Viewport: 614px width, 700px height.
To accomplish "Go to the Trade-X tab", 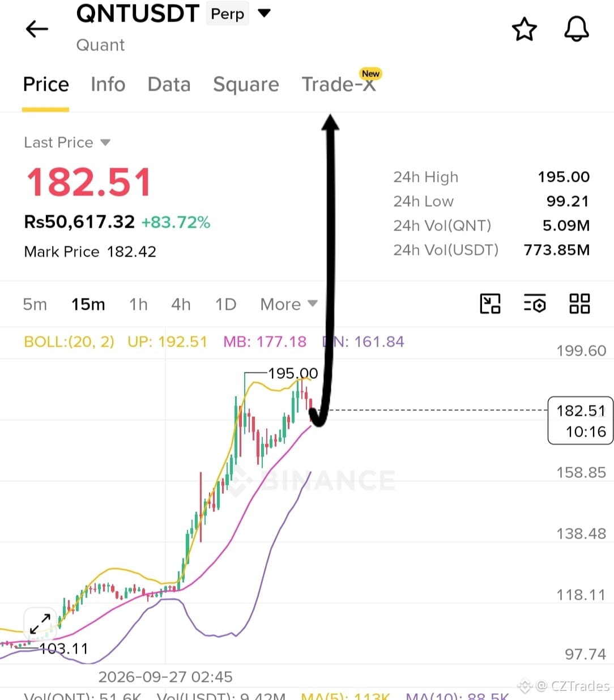I will pos(339,84).
